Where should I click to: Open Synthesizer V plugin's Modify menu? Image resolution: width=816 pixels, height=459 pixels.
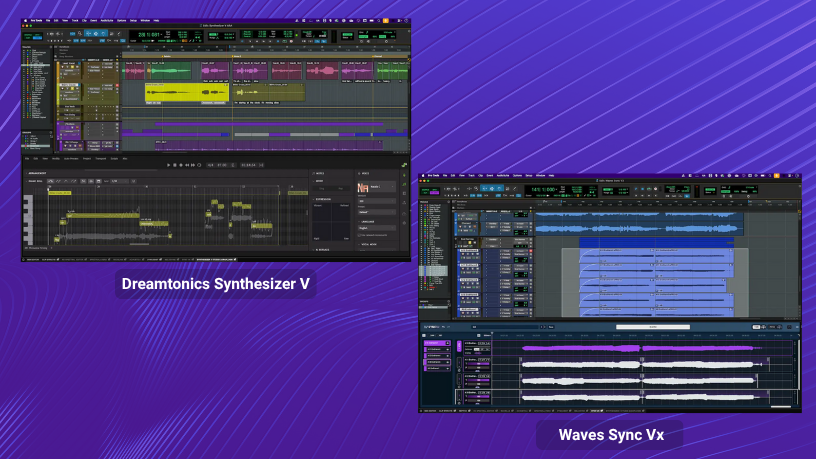click(x=56, y=159)
